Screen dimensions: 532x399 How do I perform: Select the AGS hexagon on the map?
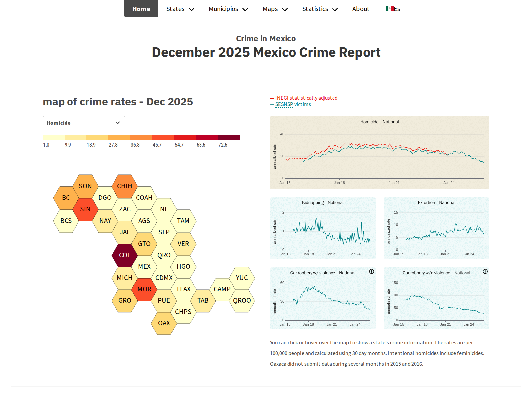point(144,221)
